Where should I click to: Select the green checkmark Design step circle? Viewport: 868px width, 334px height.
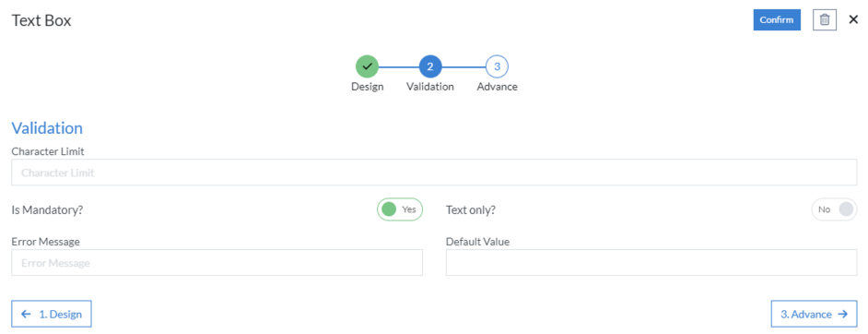367,67
